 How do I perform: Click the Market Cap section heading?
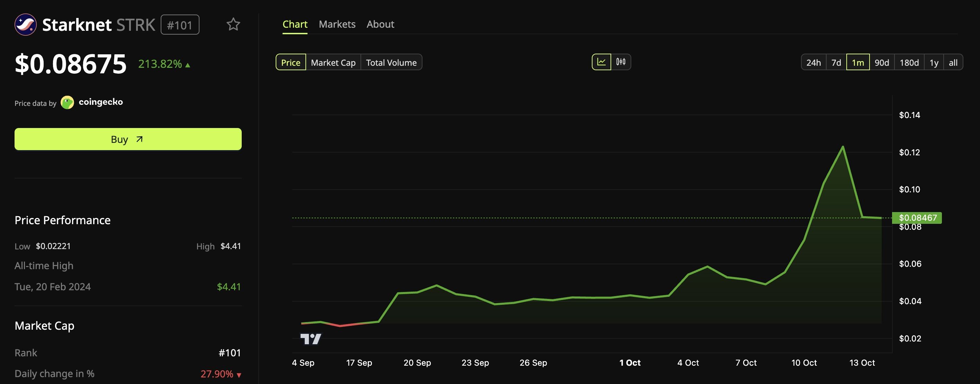coord(45,326)
